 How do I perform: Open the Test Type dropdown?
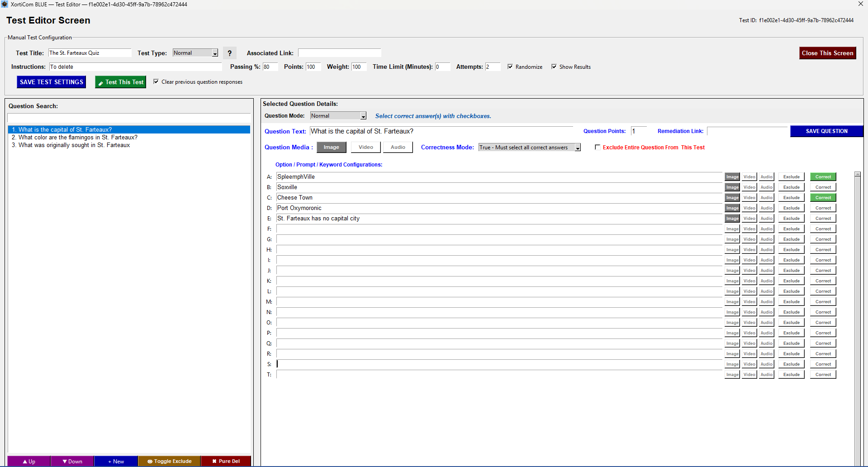(215, 53)
